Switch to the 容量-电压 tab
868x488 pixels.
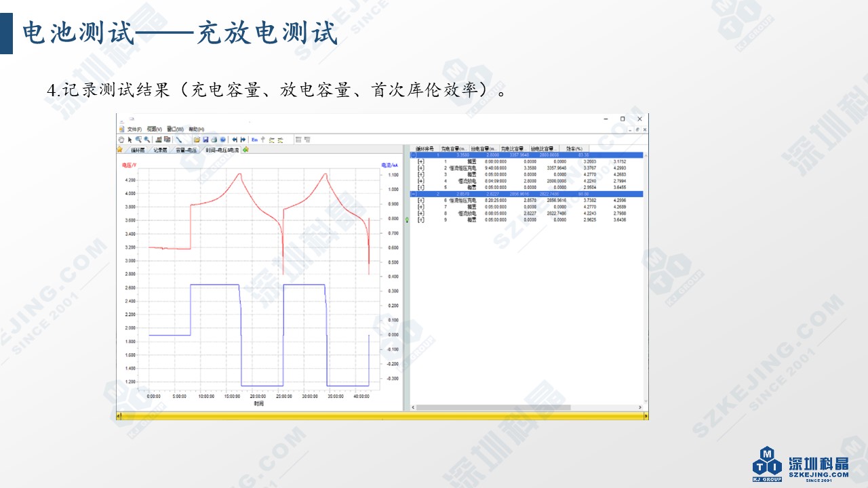pyautogui.click(x=186, y=150)
